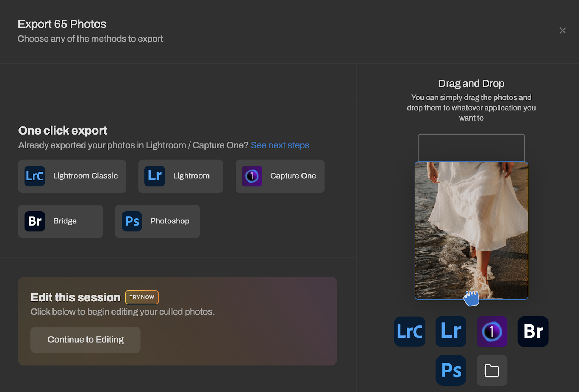Select Capture One as the export method
The height and width of the screenshot is (392, 579).
pyautogui.click(x=280, y=176)
